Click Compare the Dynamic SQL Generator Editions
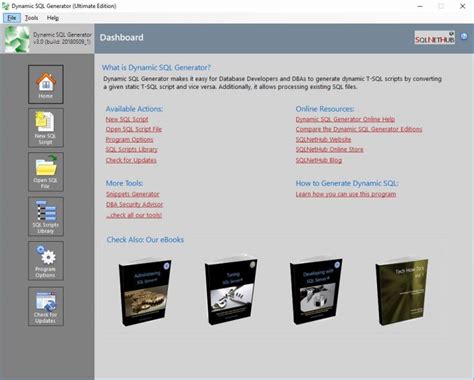The height and width of the screenshot is (380, 474). coord(359,129)
